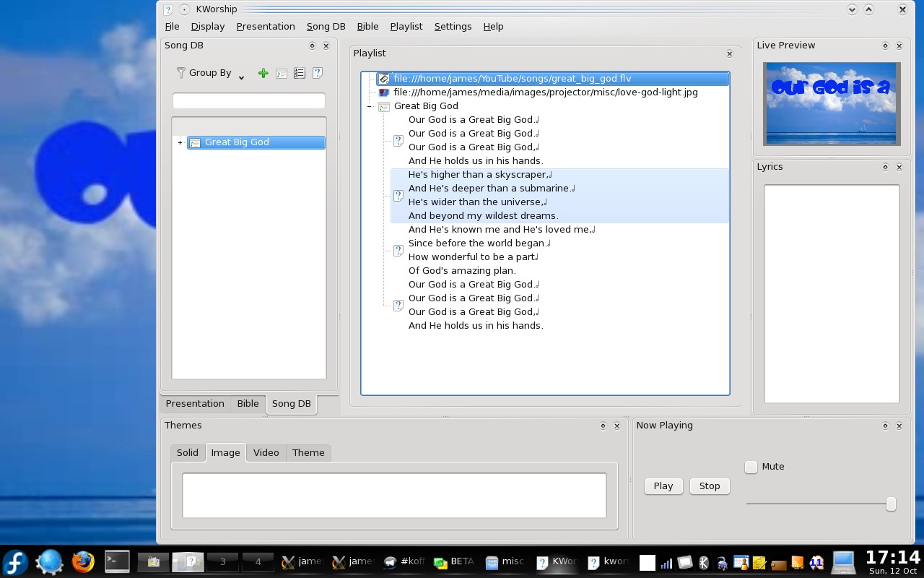Select the great_big_god.flv video playlist entry
The height and width of the screenshot is (578, 924).
512,78
